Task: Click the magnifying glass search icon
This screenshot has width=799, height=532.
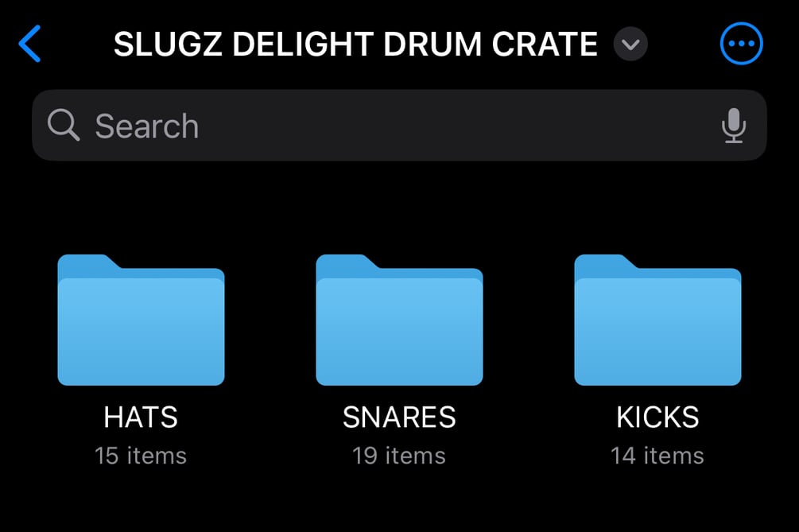Action: coord(64,126)
